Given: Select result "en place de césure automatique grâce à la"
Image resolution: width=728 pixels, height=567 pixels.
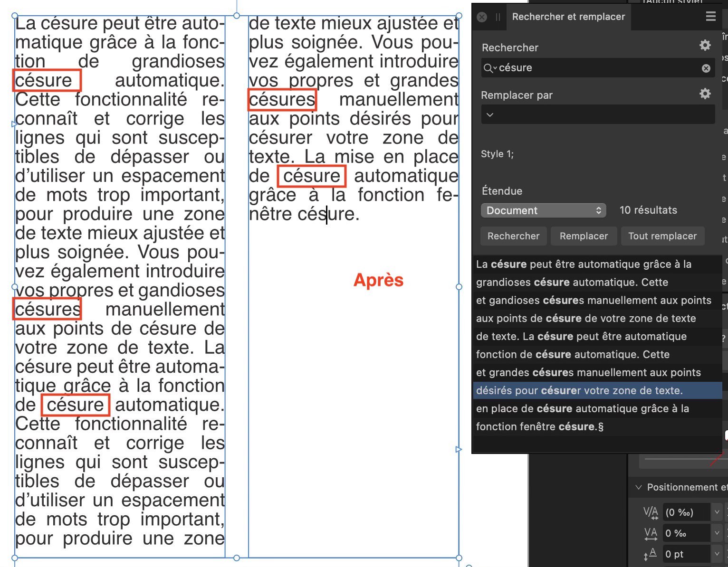Looking at the screenshot, I should 598,408.
